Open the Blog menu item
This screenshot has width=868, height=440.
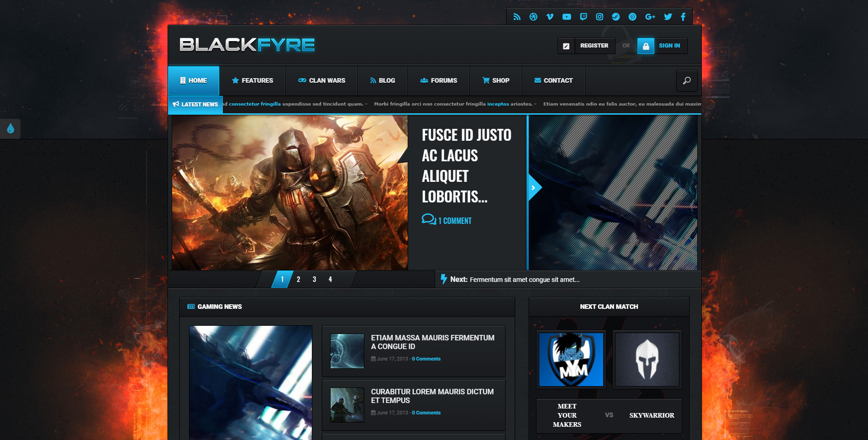click(382, 80)
